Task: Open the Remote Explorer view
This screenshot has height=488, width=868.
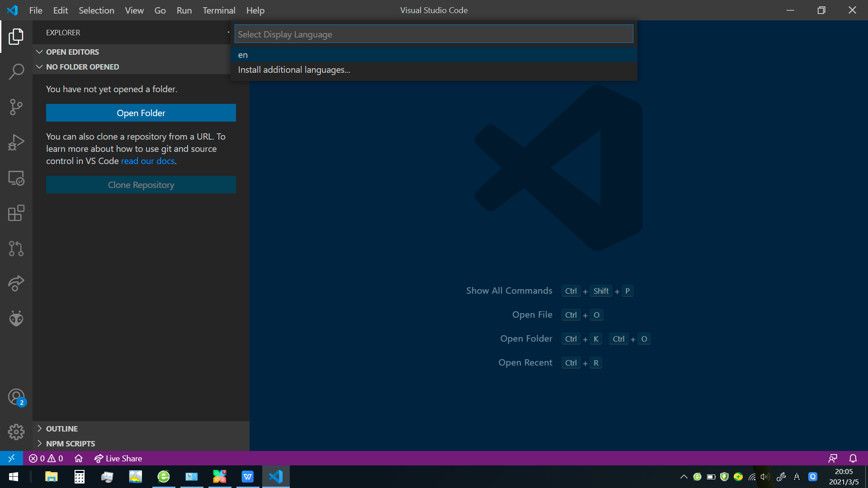Action: click(16, 178)
